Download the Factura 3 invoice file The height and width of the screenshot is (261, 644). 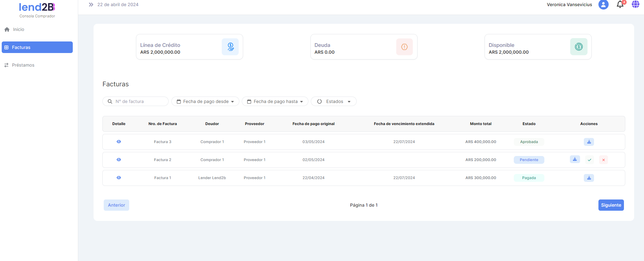(x=589, y=142)
